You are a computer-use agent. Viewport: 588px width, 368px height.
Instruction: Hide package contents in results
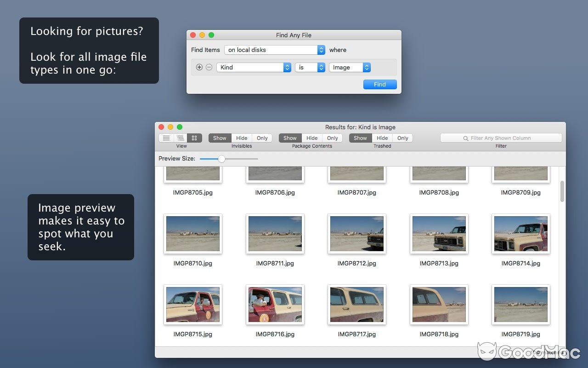312,138
